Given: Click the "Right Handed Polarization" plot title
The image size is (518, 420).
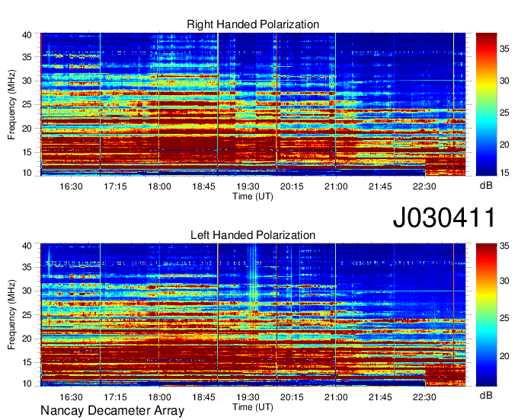Looking at the screenshot, I should coord(253,24).
